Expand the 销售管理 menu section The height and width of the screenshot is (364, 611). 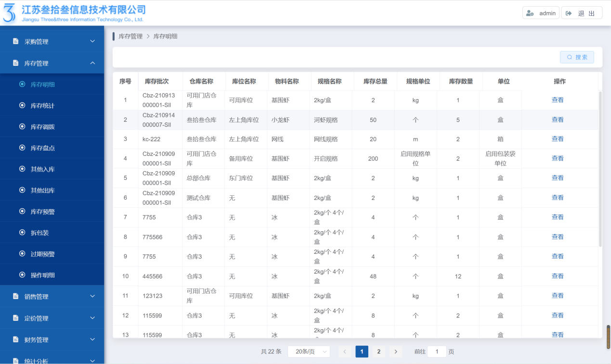(x=52, y=297)
